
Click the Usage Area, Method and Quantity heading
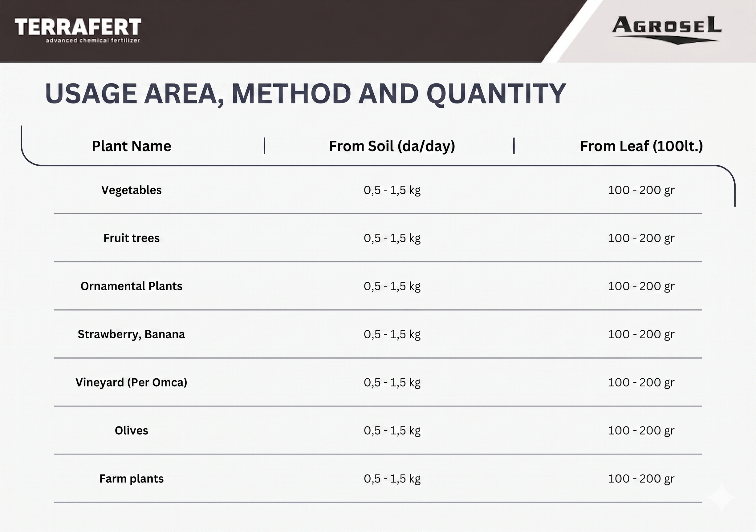305,94
